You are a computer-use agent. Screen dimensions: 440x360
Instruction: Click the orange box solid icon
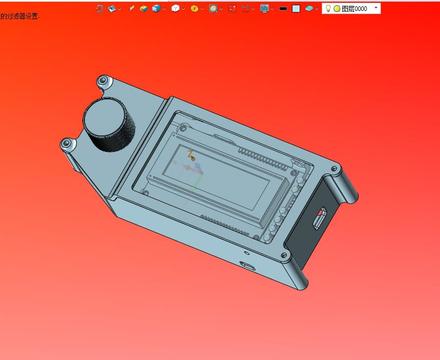[x=144, y=9]
